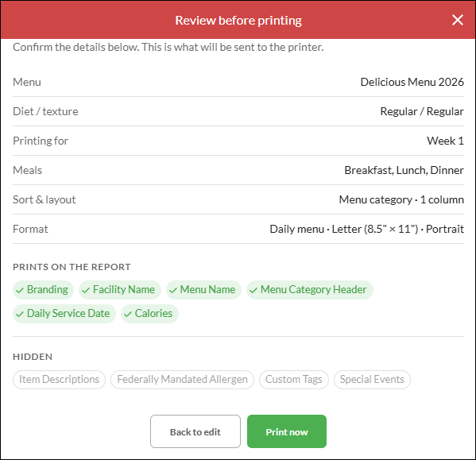The width and height of the screenshot is (476, 460).
Task: Click the Custom Tags hidden chip
Action: point(293,379)
